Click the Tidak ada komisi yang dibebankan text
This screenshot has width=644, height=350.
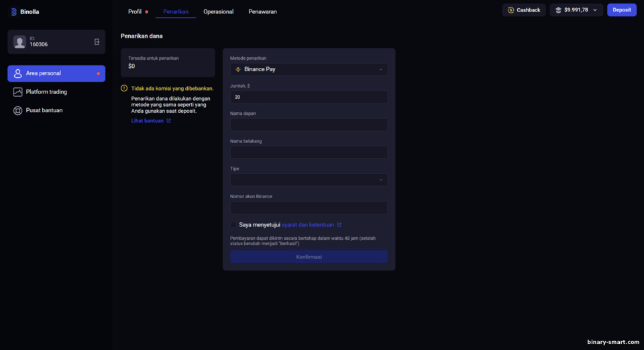pos(172,89)
